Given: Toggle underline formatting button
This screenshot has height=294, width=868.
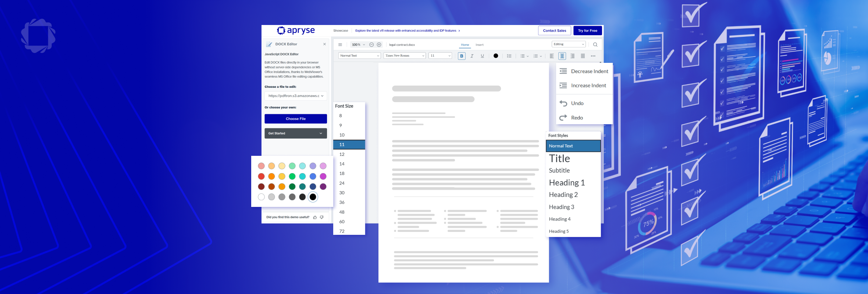Looking at the screenshot, I should point(482,56).
